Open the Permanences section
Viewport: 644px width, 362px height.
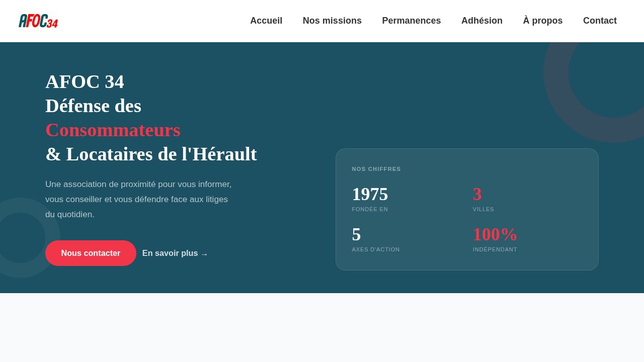412,21
